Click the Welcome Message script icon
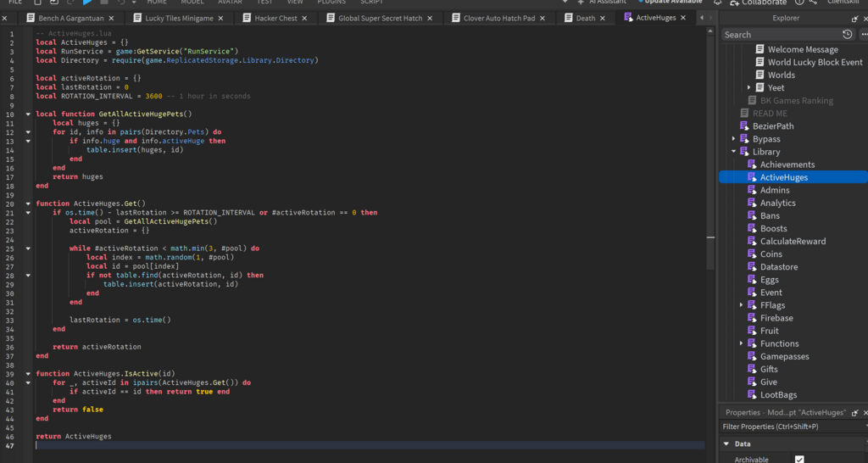The width and height of the screenshot is (868, 463). pyautogui.click(x=759, y=50)
